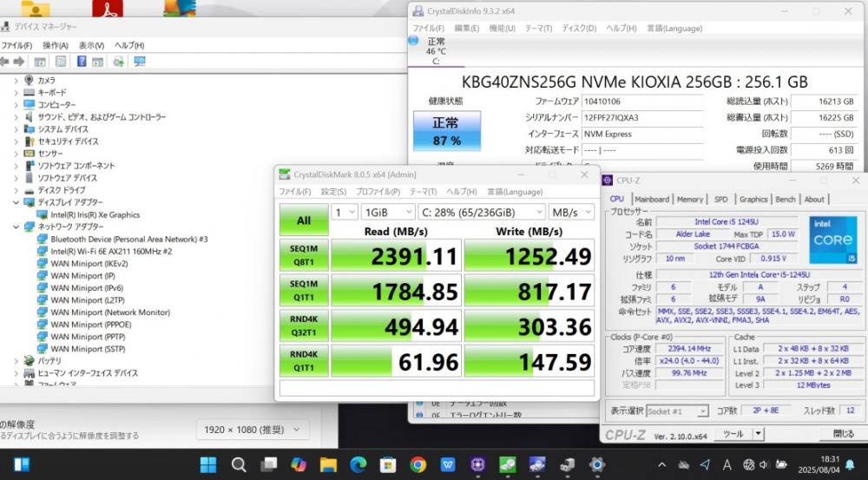Open the test count dropdown showing 1

coord(345,212)
